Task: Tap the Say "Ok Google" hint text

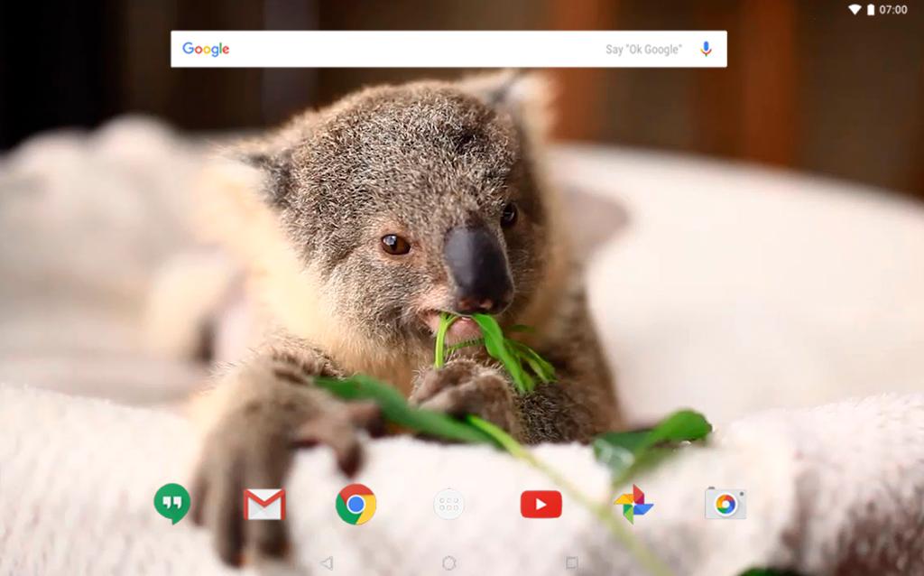Action: [643, 50]
